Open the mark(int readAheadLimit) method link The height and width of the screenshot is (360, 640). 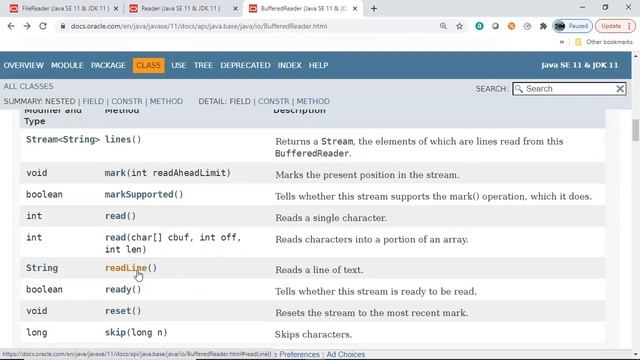(115, 173)
